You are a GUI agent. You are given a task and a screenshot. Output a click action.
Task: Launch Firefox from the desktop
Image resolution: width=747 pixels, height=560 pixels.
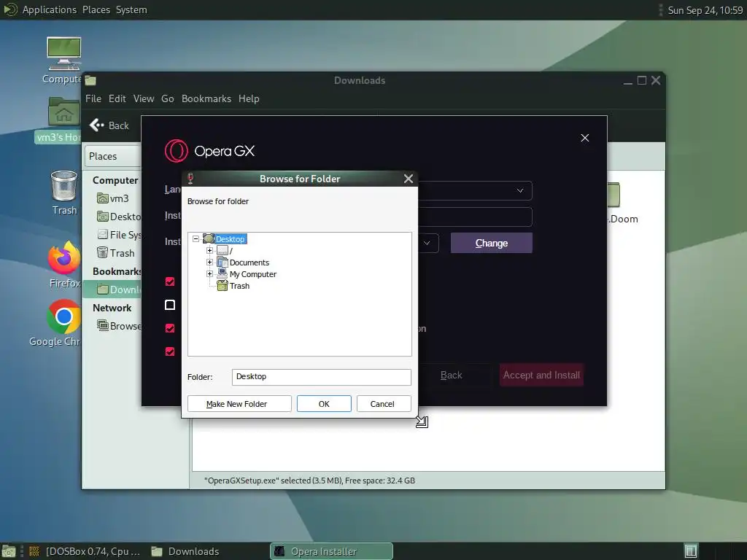coord(64,258)
